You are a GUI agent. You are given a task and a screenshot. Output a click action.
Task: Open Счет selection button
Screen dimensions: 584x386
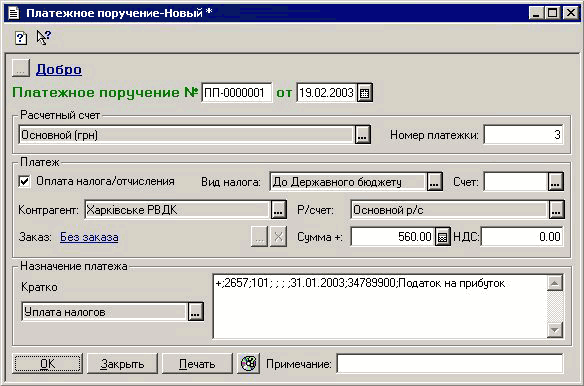coord(555,182)
